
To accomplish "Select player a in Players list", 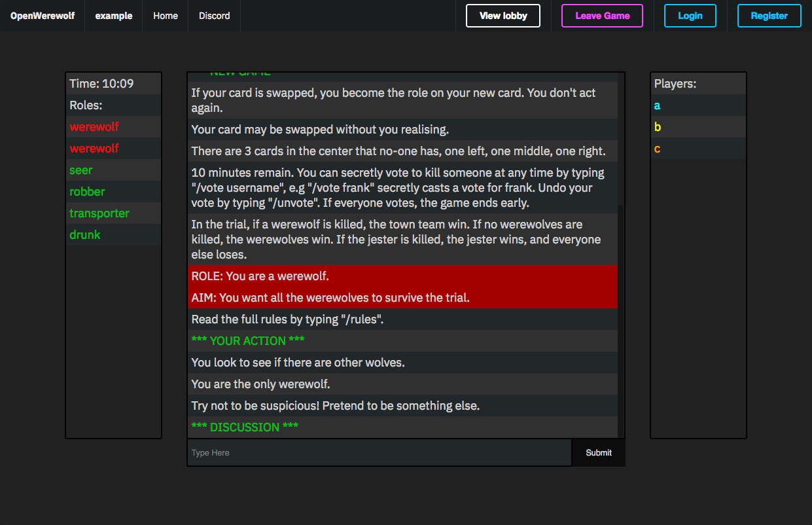I will pos(657,105).
